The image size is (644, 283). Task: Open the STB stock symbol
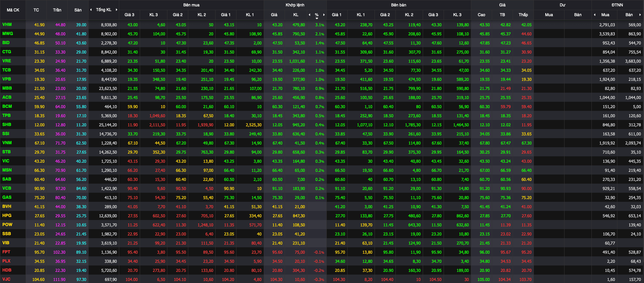[x=6, y=152]
